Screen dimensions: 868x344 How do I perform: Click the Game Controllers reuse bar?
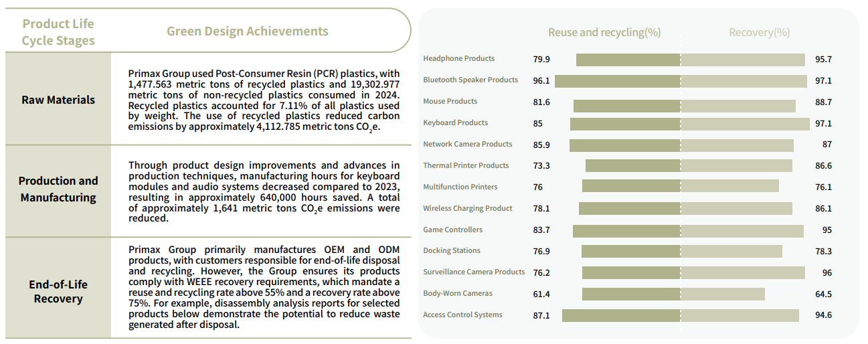[x=626, y=231]
